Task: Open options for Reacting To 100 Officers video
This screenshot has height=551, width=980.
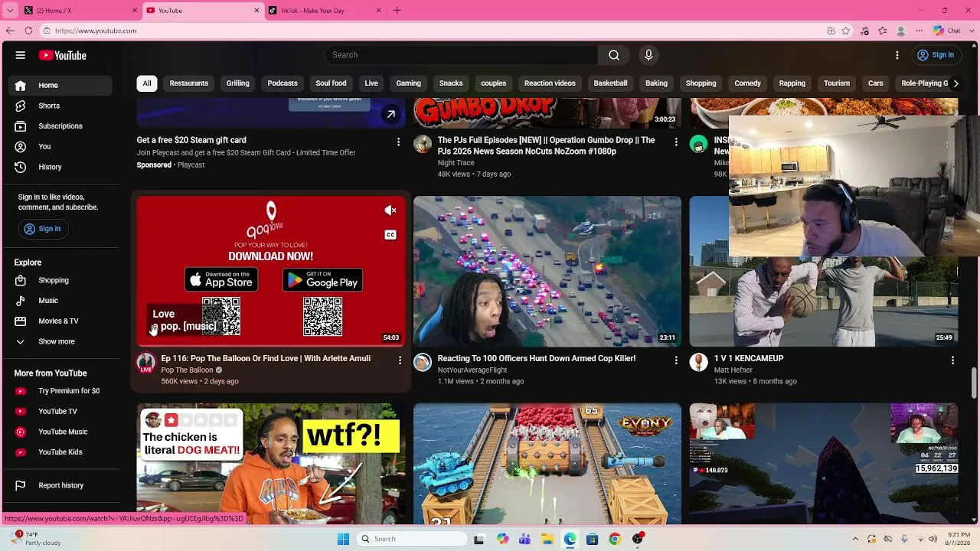Action: pyautogui.click(x=675, y=360)
